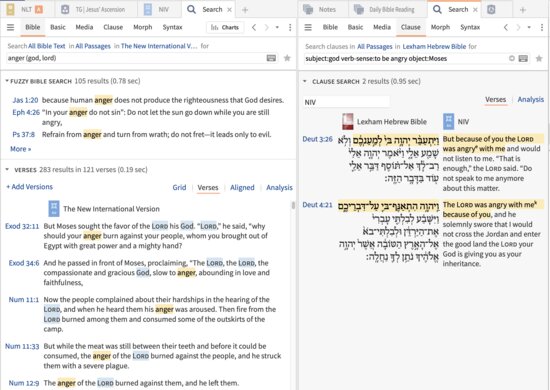Select Morph search type in right panel

(440, 27)
